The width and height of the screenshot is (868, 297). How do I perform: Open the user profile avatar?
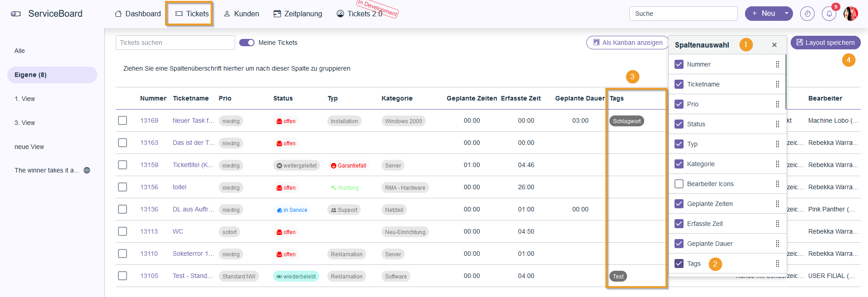point(850,14)
